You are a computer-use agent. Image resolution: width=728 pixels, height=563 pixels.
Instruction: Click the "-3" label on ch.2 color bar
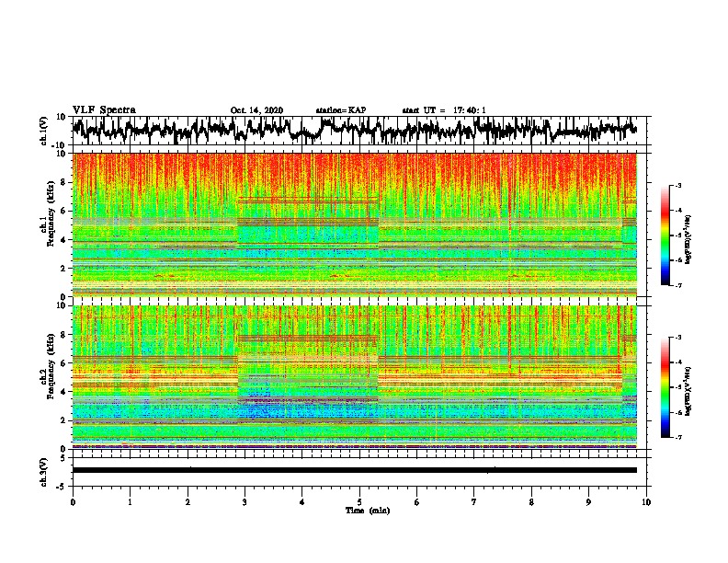tap(678, 337)
